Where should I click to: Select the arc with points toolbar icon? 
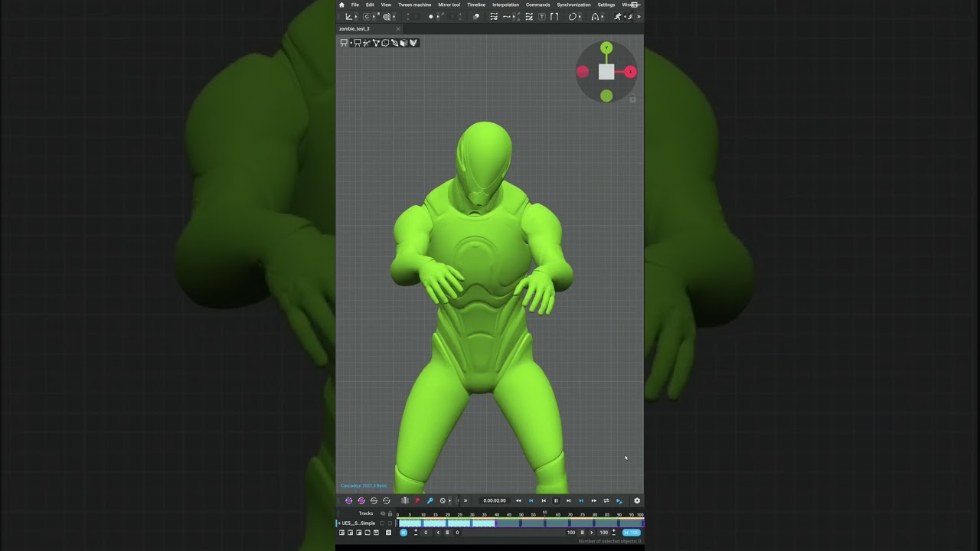click(595, 17)
